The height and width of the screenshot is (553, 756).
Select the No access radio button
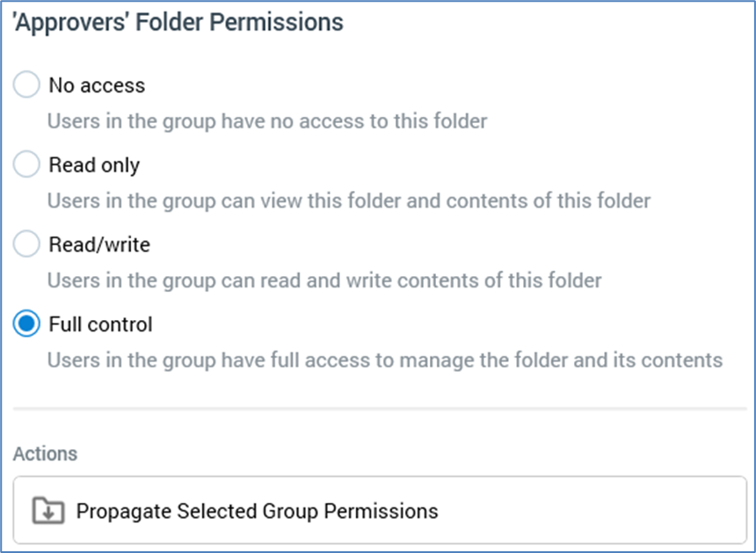[27, 85]
